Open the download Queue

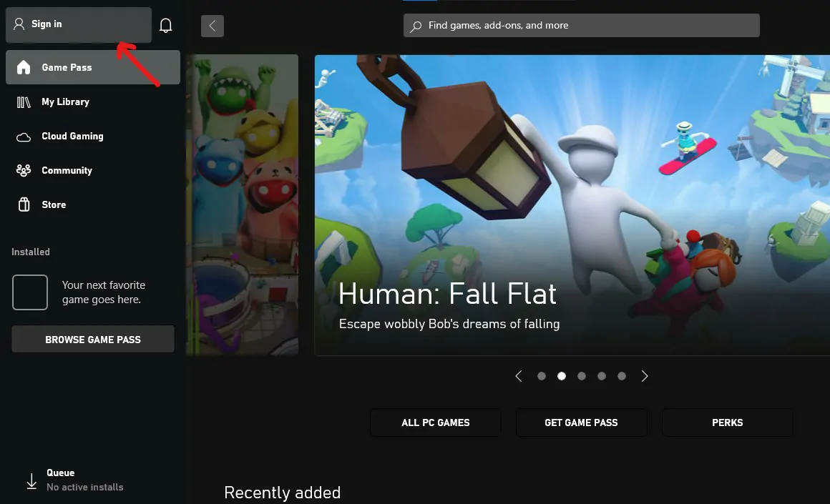(74, 480)
